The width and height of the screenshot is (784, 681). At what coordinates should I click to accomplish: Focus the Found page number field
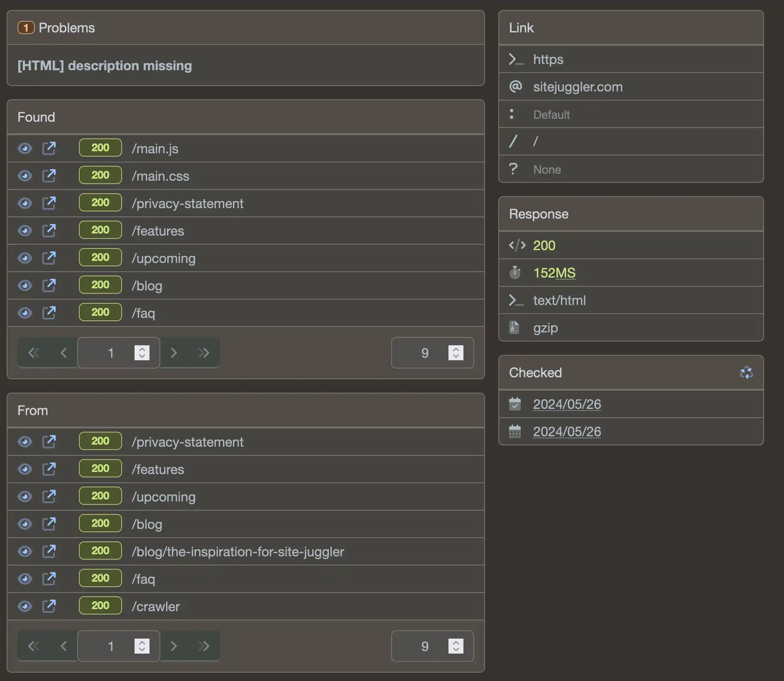pos(119,353)
